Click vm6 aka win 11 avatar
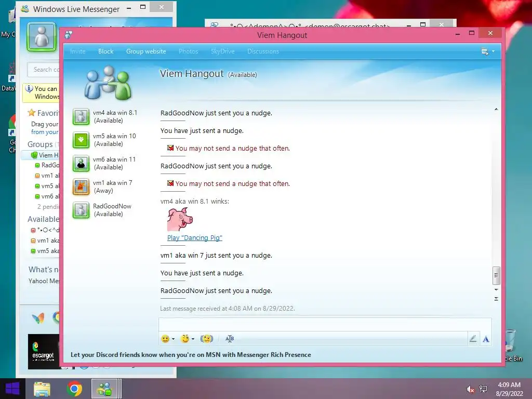The width and height of the screenshot is (532, 399). [x=81, y=164]
